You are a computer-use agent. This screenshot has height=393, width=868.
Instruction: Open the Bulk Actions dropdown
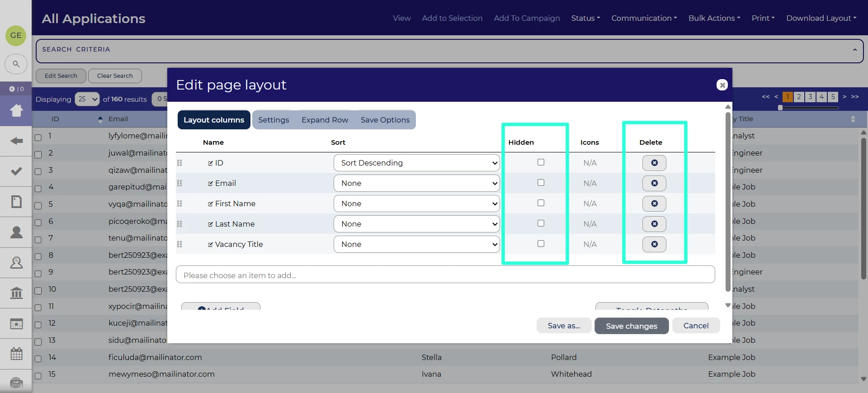click(714, 18)
